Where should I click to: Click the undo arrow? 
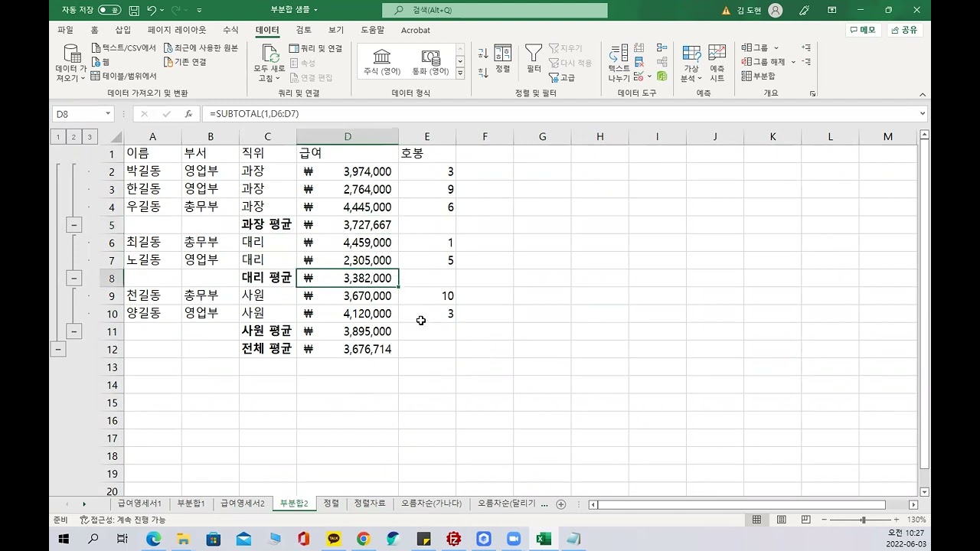[152, 10]
